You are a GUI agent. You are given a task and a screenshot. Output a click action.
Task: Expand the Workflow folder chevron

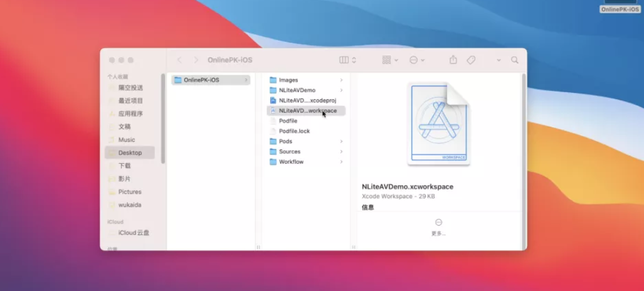[341, 162]
